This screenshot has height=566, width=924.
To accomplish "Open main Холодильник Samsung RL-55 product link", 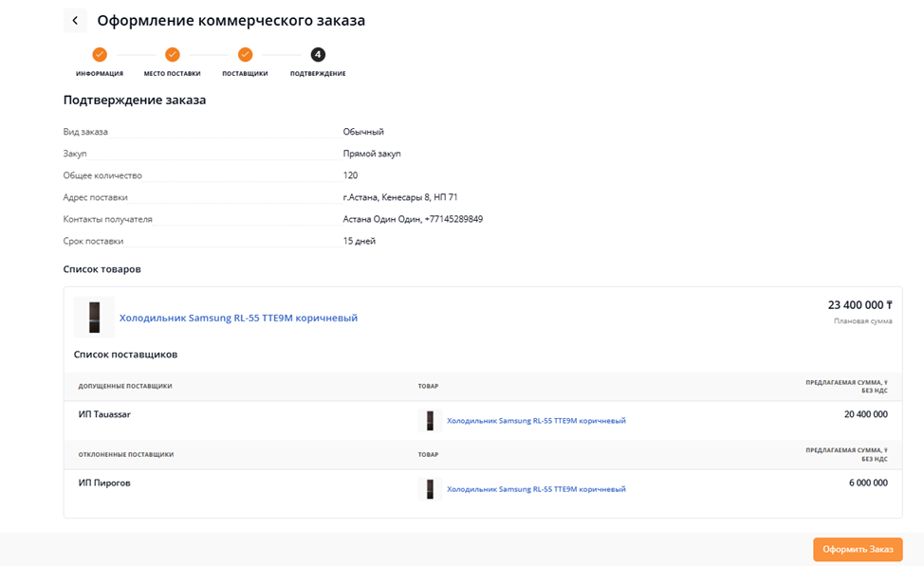I will coord(238,319).
